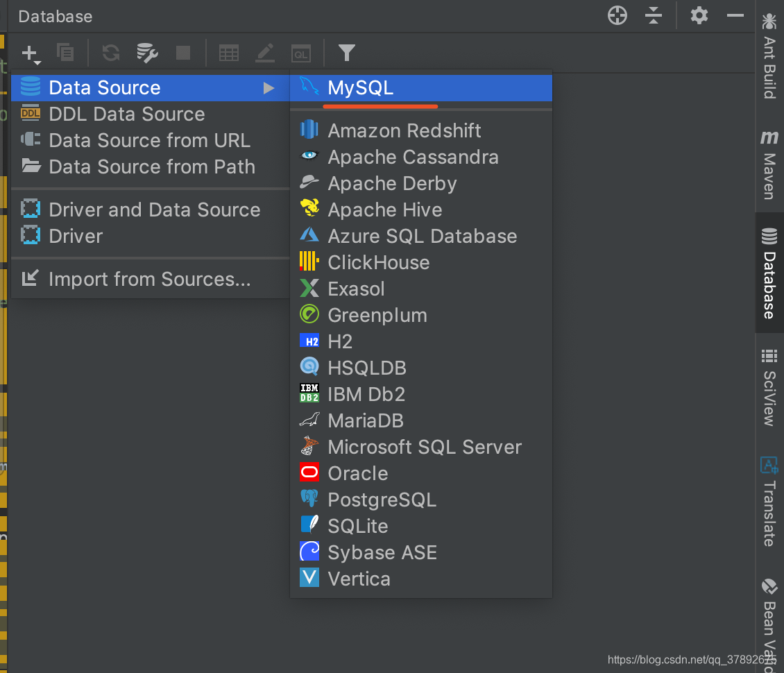Click the Scroll from Editor crosshair icon
The width and height of the screenshot is (784, 673).
(x=617, y=15)
